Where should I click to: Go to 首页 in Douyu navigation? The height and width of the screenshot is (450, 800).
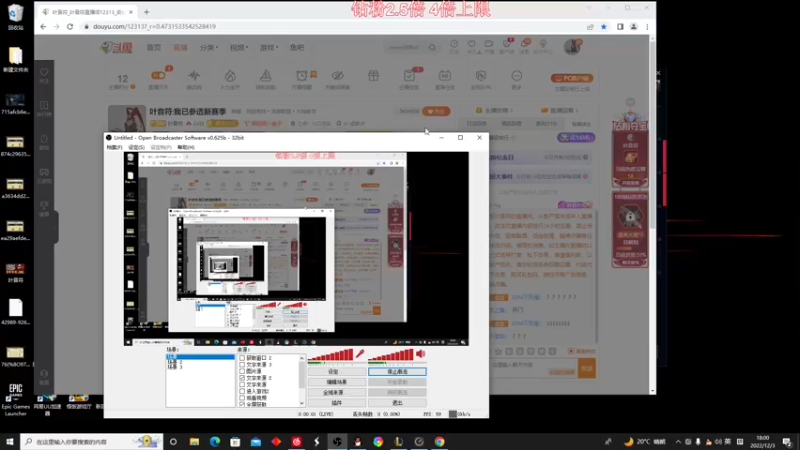point(154,47)
